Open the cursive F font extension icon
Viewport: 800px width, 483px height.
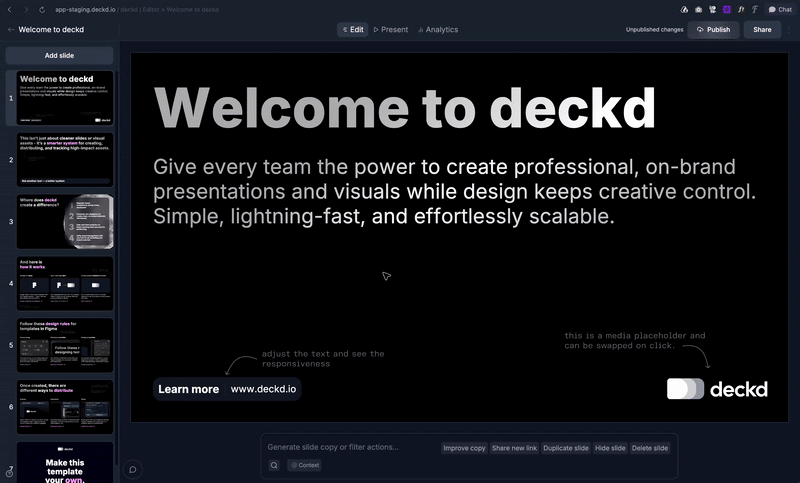(755, 9)
